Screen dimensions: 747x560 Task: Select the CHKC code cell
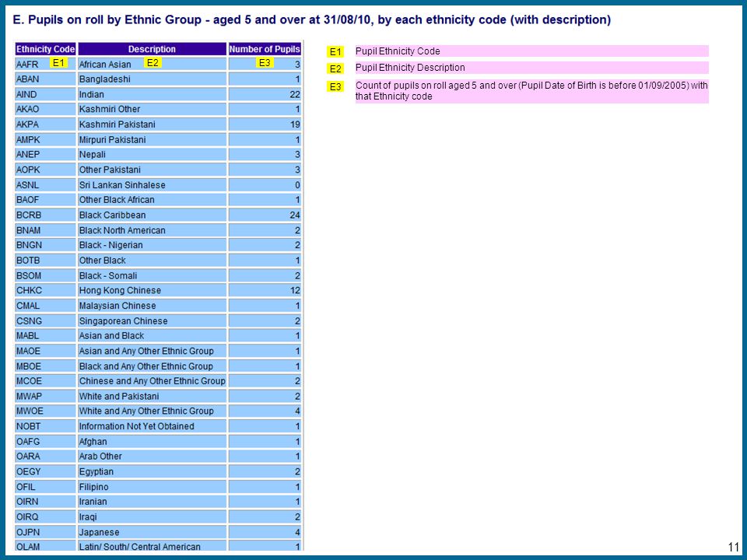45,290
